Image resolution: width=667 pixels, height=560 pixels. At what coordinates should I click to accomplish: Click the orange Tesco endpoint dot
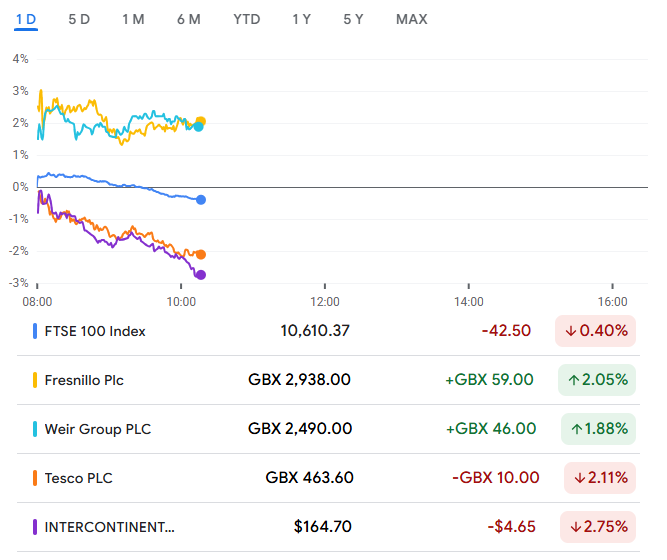pos(201,254)
